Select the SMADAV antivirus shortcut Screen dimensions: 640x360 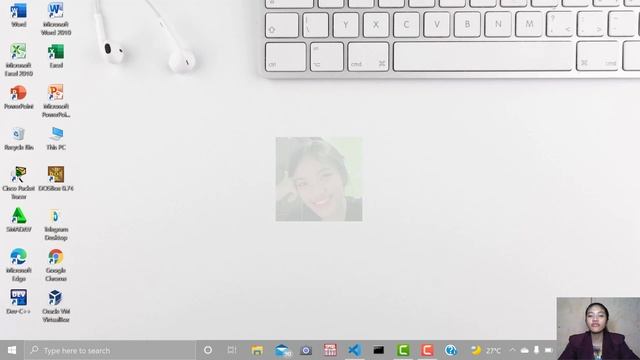(18, 220)
